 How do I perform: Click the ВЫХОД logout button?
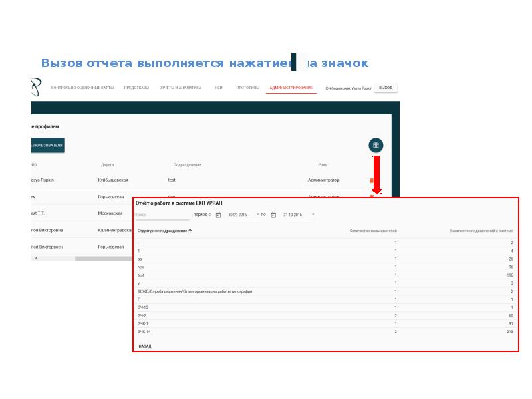pos(386,88)
